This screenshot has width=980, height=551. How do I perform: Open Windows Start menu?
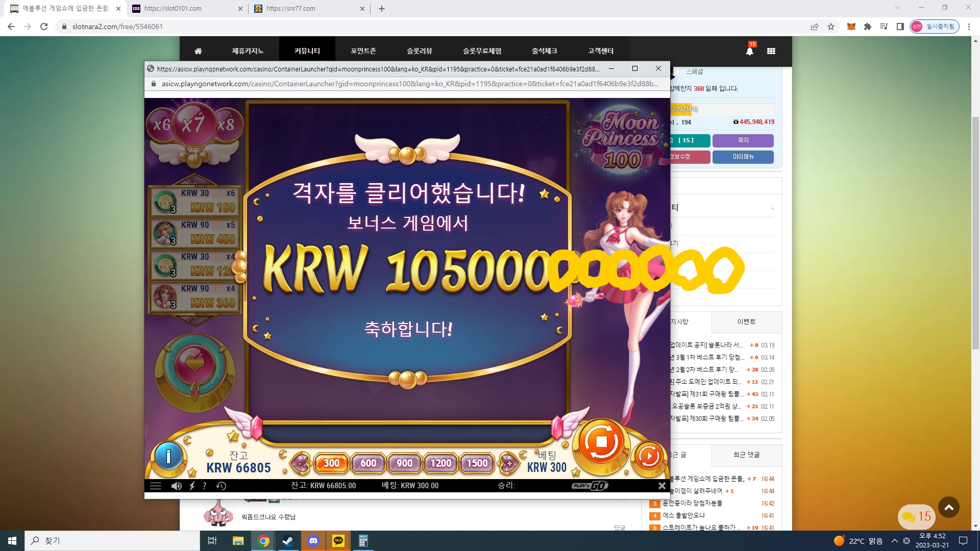(12, 541)
